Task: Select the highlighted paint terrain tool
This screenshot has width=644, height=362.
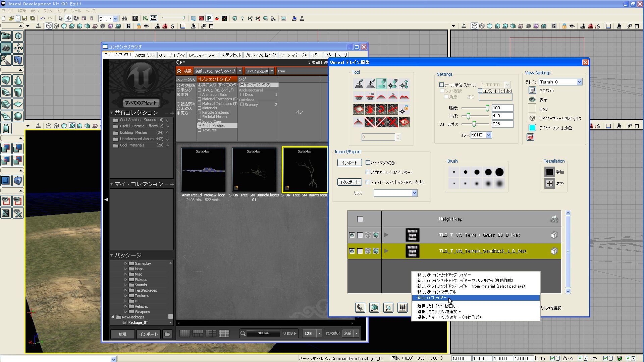Action: pos(381,84)
